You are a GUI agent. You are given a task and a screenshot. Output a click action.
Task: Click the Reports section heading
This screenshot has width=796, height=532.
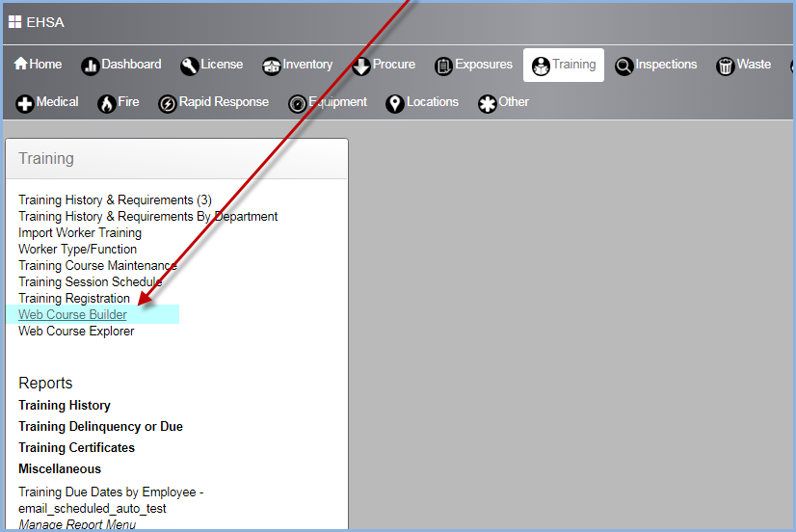[x=45, y=383]
